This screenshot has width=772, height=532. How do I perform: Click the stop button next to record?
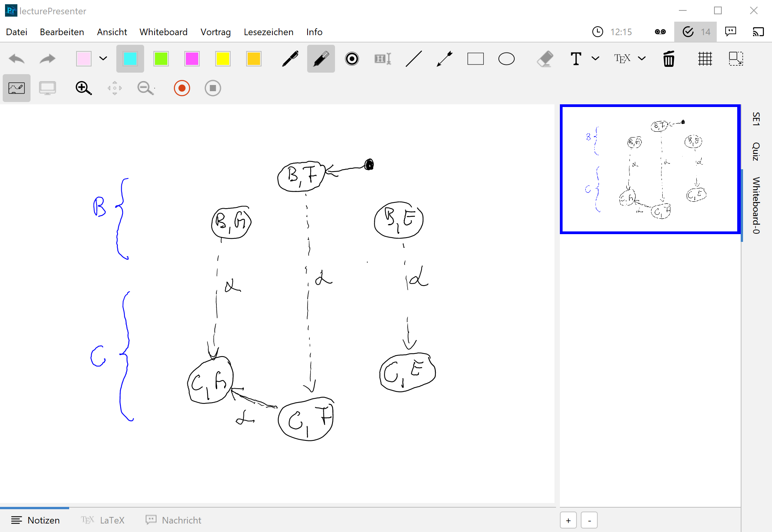[x=213, y=88]
